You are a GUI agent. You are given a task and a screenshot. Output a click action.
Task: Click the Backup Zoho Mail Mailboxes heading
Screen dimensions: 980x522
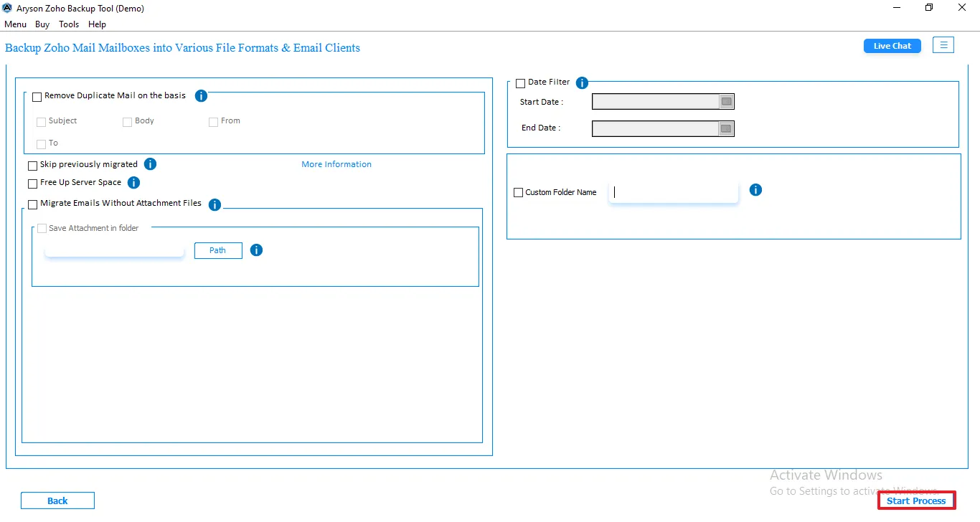(x=183, y=48)
